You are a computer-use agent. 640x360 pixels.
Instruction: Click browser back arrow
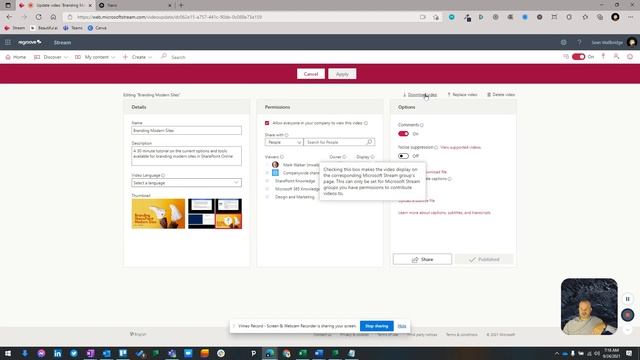pyautogui.click(x=9, y=17)
